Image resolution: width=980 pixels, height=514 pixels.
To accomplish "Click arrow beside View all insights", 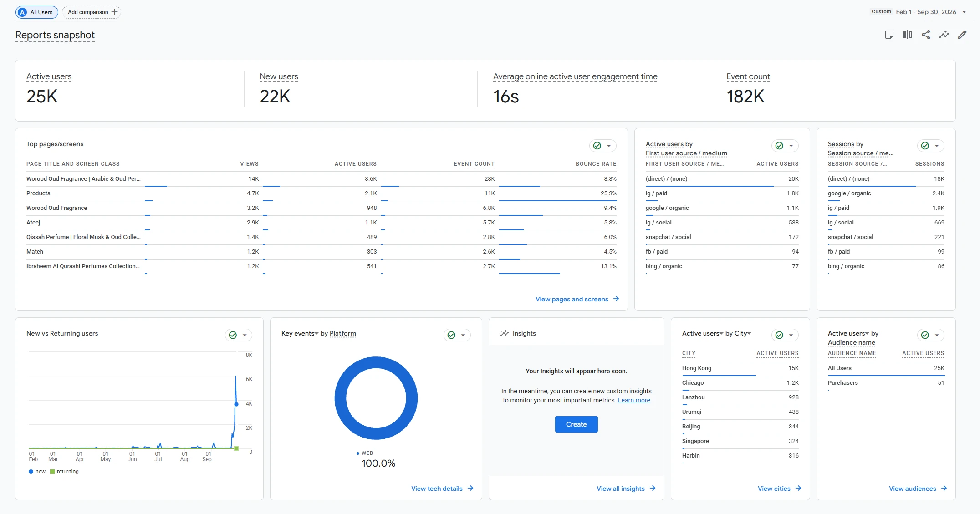I will click(653, 489).
